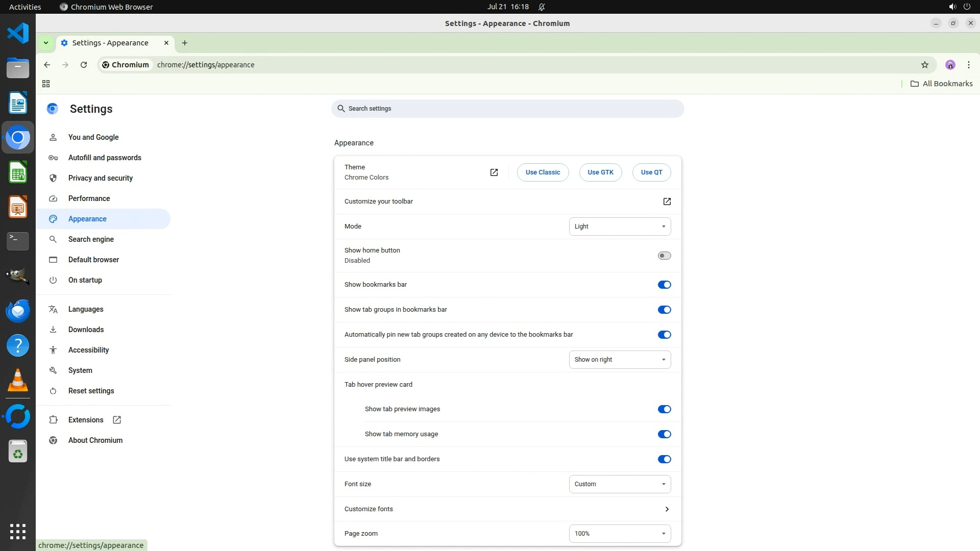Screen dimensions: 980x551
Task: Go to Privacy and security settings
Action: (x=101, y=178)
